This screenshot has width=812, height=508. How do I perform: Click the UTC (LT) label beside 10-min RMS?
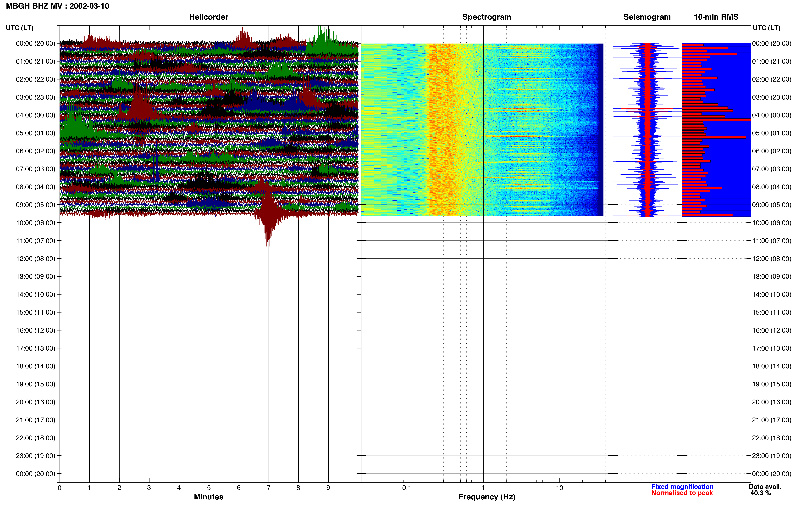[766, 28]
